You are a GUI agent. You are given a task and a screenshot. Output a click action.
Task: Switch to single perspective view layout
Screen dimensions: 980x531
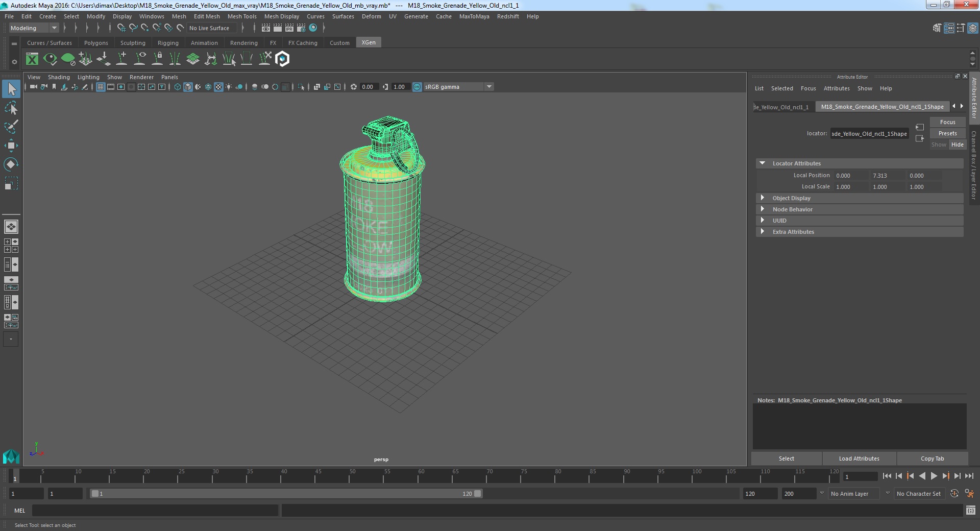point(11,226)
